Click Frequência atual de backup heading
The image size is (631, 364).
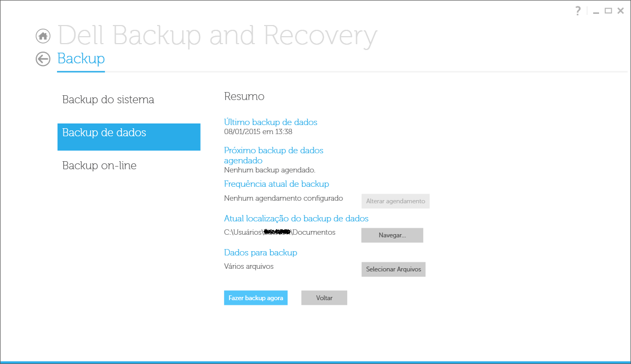[276, 184]
